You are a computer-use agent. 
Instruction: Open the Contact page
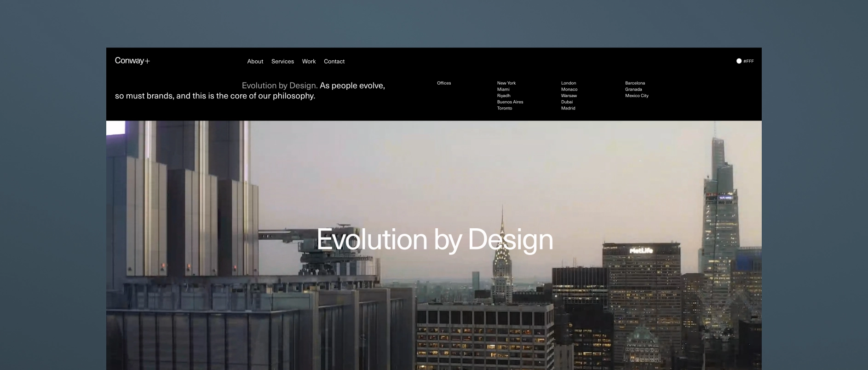point(334,61)
